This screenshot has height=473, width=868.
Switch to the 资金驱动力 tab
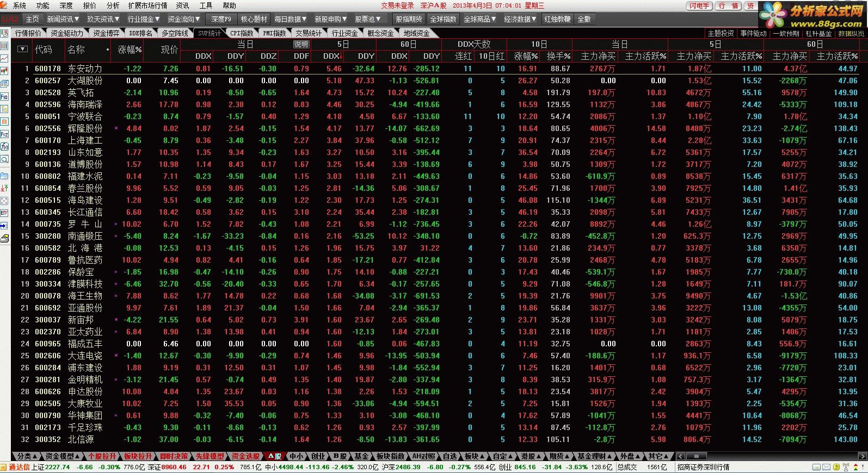pyautogui.click(x=66, y=33)
